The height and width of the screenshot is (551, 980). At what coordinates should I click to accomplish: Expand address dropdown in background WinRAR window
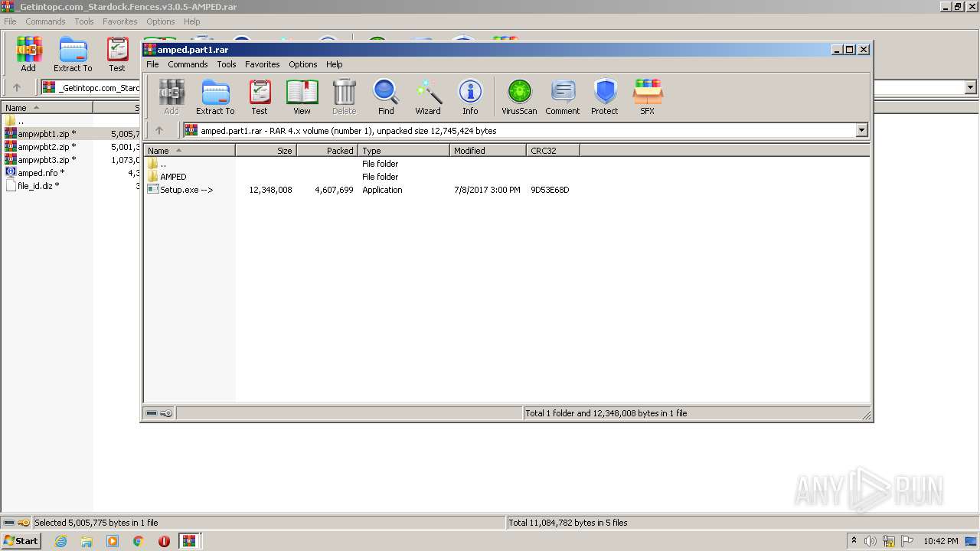[x=970, y=88]
